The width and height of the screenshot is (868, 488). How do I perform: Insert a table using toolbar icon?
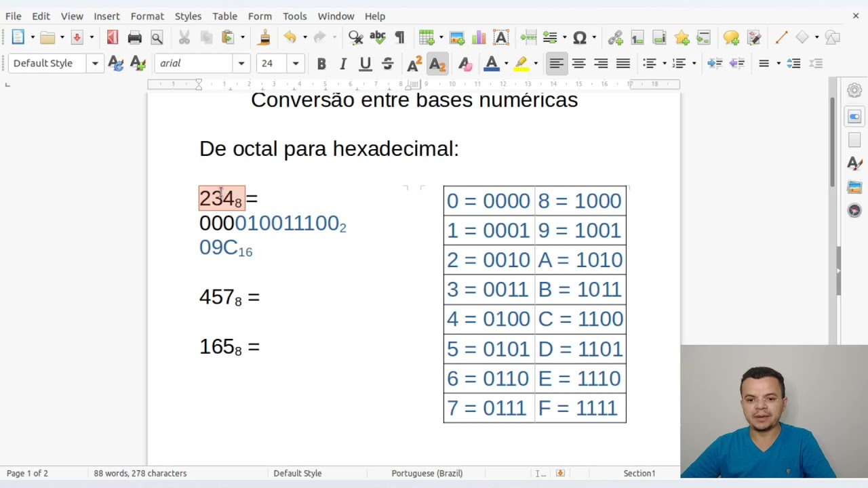tap(426, 37)
